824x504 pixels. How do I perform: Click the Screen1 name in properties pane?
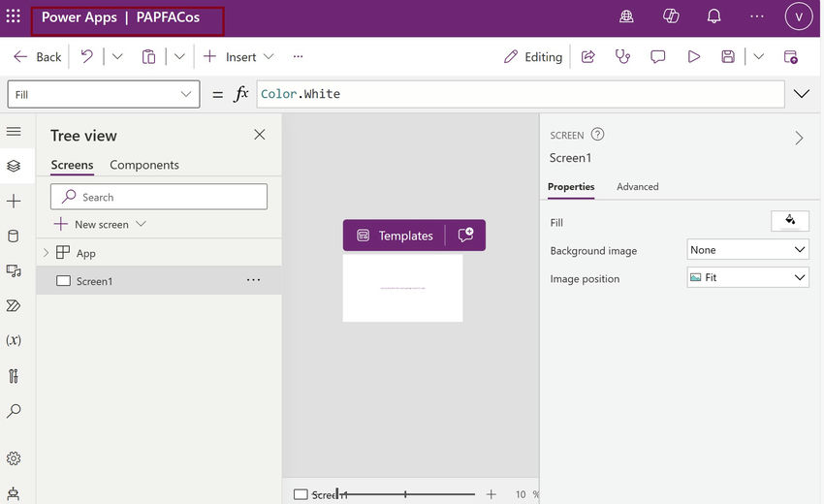570,158
